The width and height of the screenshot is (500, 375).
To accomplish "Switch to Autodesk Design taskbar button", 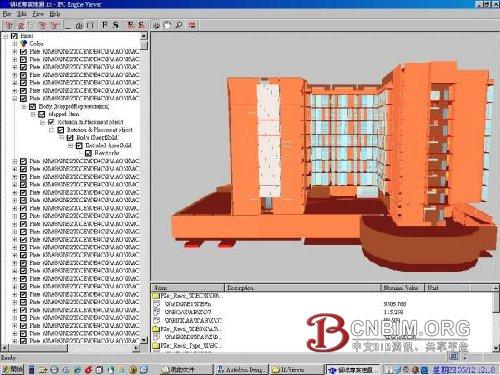I will 241,369.
